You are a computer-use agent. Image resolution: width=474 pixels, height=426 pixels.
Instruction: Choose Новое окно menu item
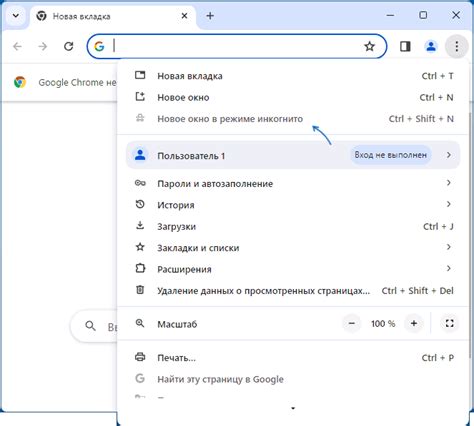(293, 97)
